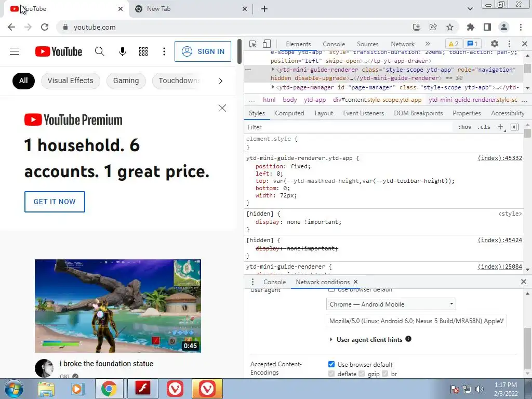Toggle .cls element classes panel
Screen dimensions: 532x399
point(484,127)
